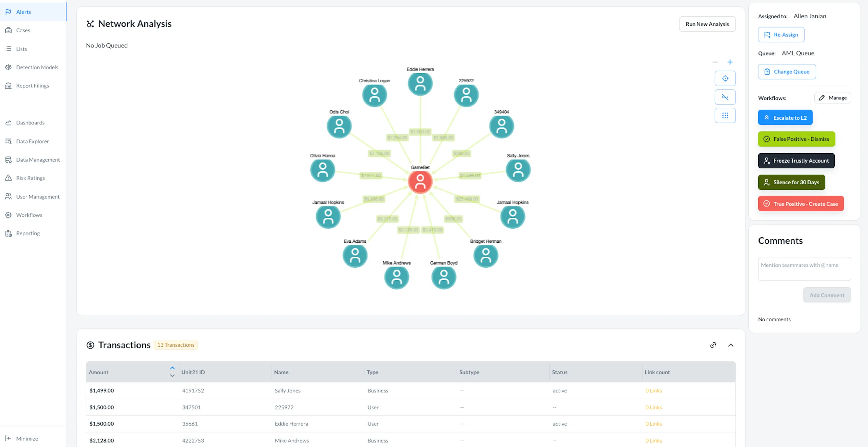Focus the comment mention text field
The image size is (868, 447).
click(x=804, y=269)
